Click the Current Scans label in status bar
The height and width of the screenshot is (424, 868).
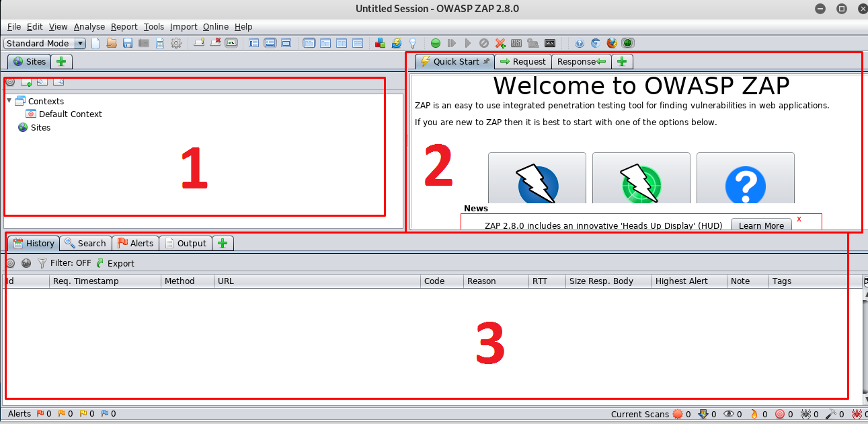(640, 414)
